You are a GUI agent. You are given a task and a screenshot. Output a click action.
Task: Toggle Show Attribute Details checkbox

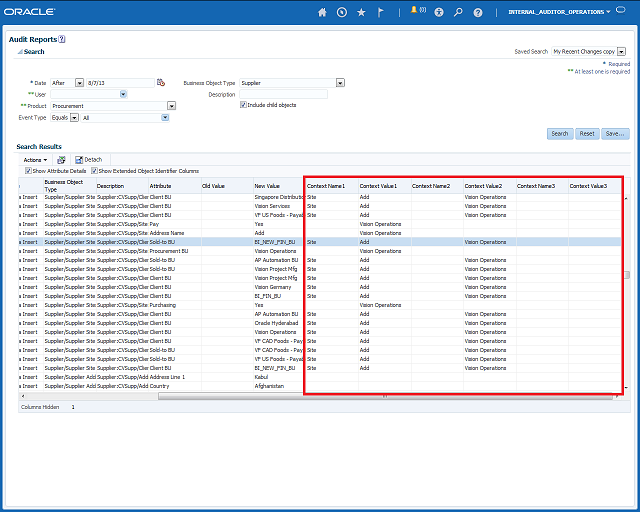tap(28, 171)
